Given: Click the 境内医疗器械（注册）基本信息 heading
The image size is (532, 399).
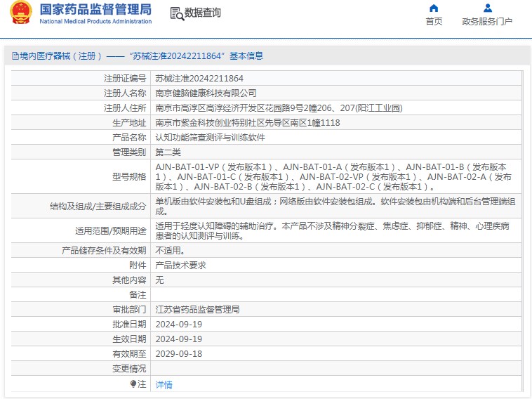Looking at the screenshot, I should [x=142, y=56].
